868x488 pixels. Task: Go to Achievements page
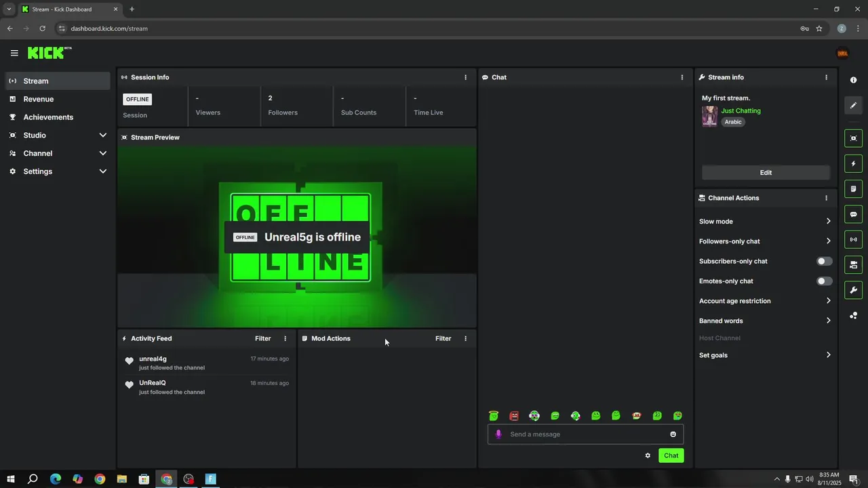(58, 117)
